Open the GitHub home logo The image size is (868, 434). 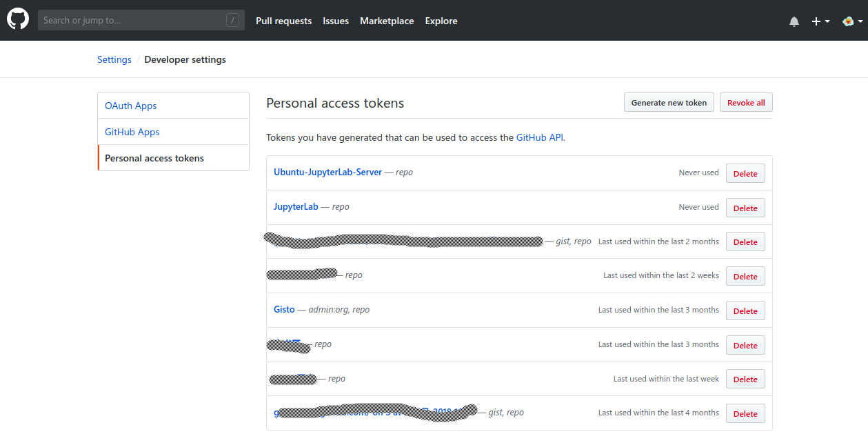[18, 20]
